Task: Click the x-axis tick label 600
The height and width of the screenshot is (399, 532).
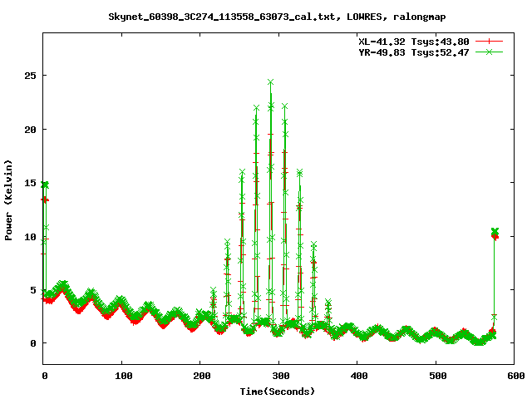Action: (515, 376)
